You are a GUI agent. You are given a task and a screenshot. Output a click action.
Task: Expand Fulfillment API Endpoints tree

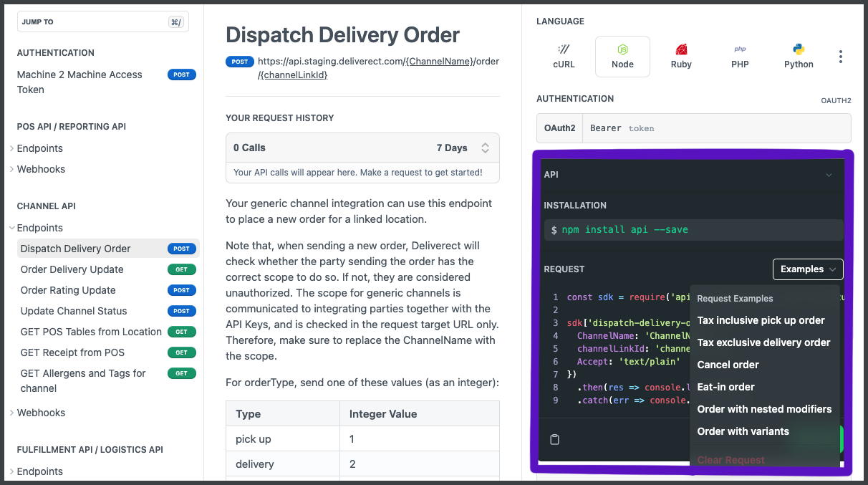click(x=12, y=471)
